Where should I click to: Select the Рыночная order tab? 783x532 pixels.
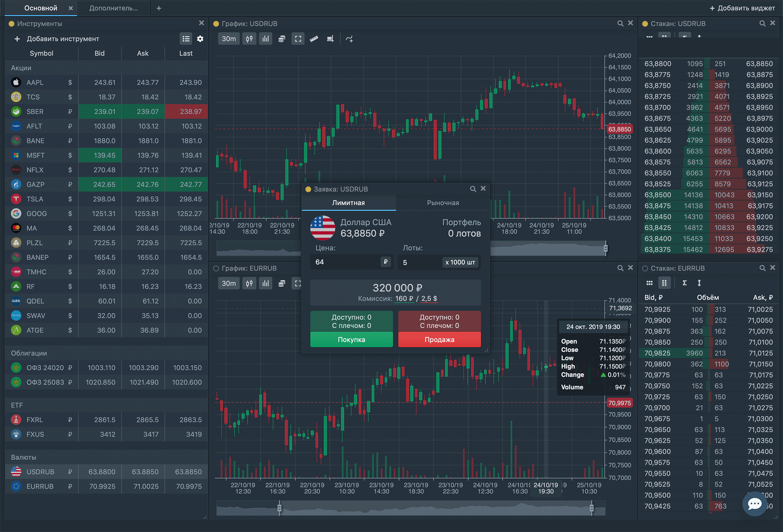pos(443,203)
